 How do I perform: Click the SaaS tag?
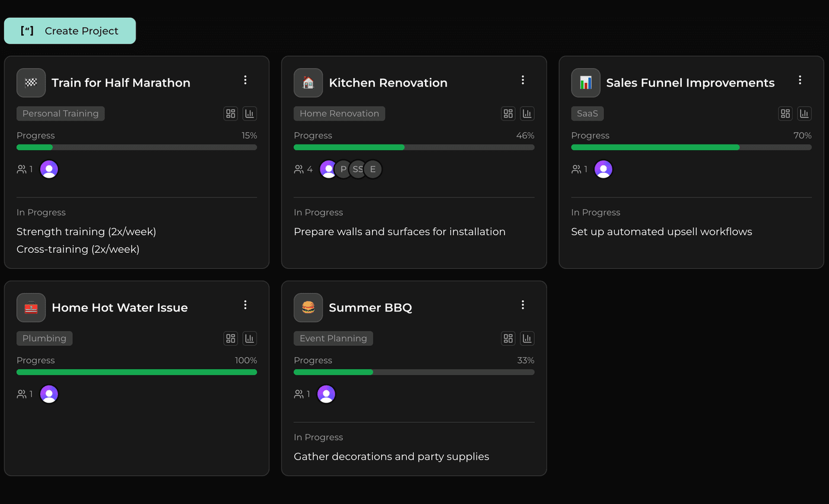coord(587,114)
